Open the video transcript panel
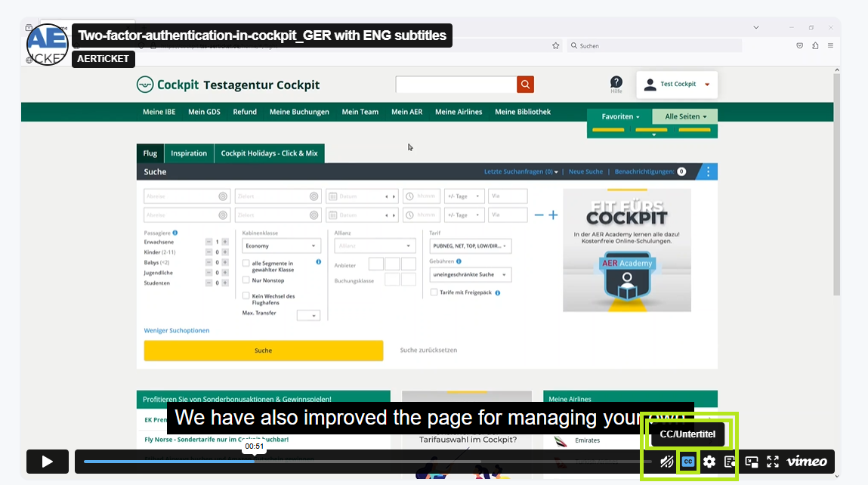This screenshot has height=485, width=868. pos(730,462)
